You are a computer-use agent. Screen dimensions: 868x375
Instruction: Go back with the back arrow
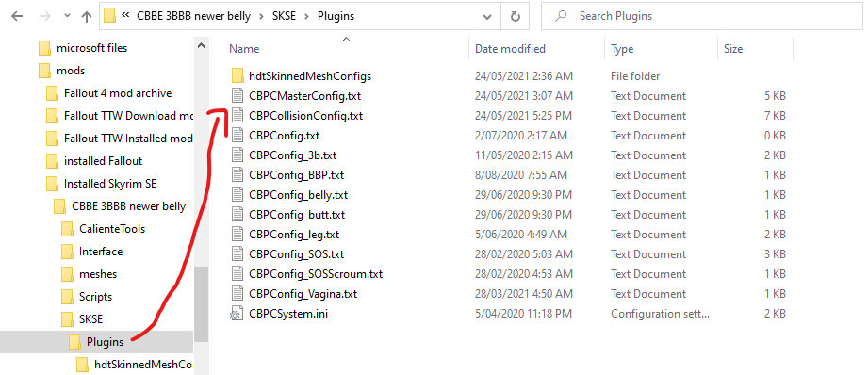coord(17,16)
